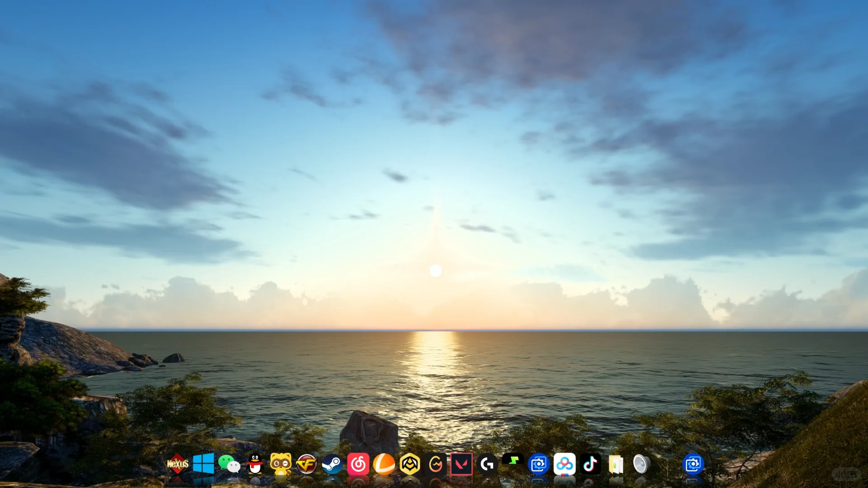868x488 pixels.
Task: Launch CrossFire from the dock
Action: (x=306, y=464)
